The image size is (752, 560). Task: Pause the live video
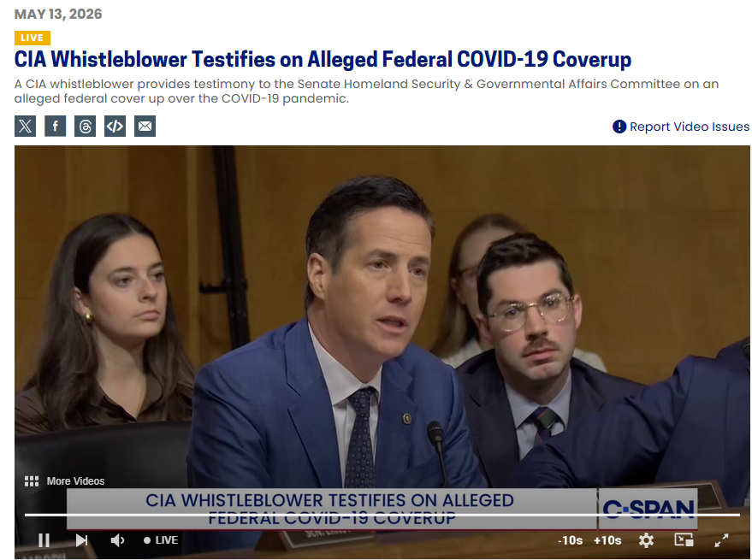click(44, 540)
